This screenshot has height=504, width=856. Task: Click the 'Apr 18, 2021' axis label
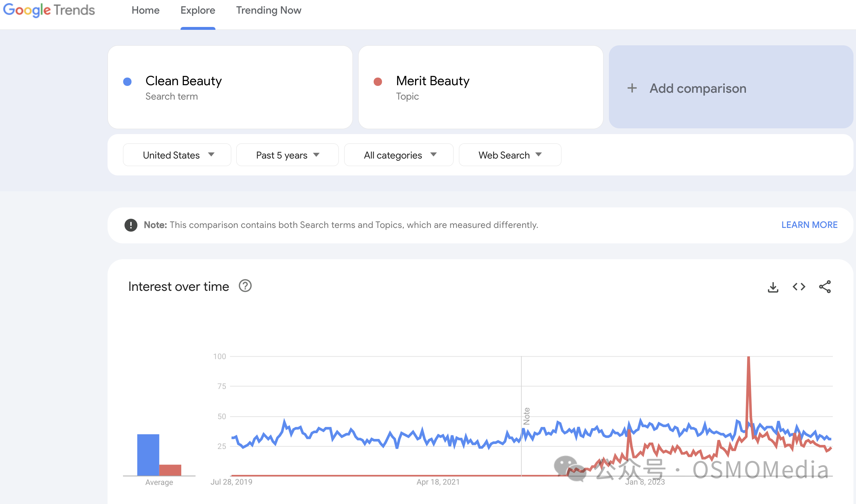tap(438, 482)
